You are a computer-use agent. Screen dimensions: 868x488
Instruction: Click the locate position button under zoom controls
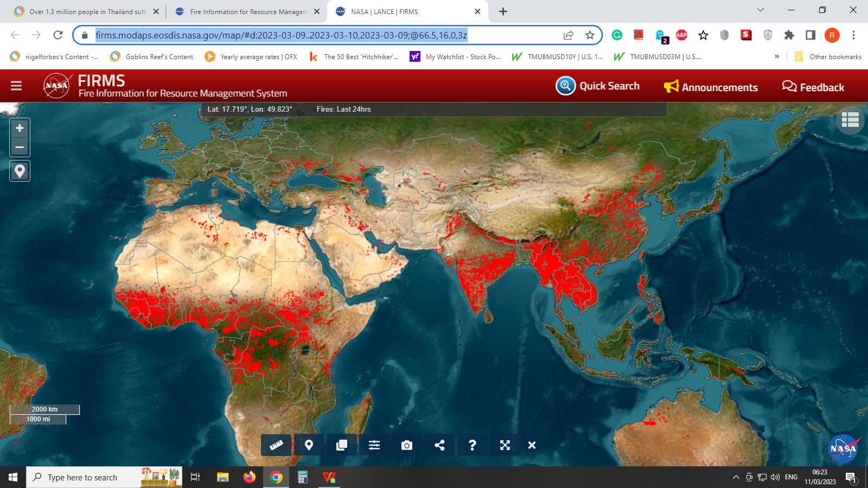coord(20,171)
